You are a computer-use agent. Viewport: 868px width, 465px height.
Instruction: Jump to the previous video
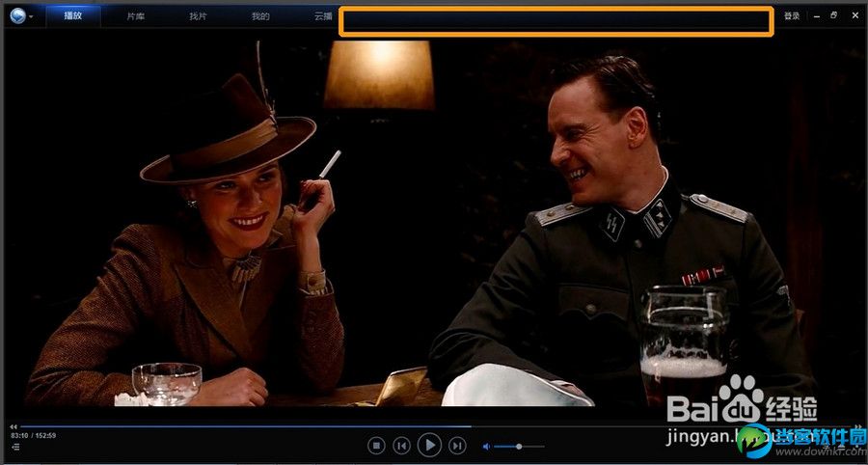[x=402, y=445]
